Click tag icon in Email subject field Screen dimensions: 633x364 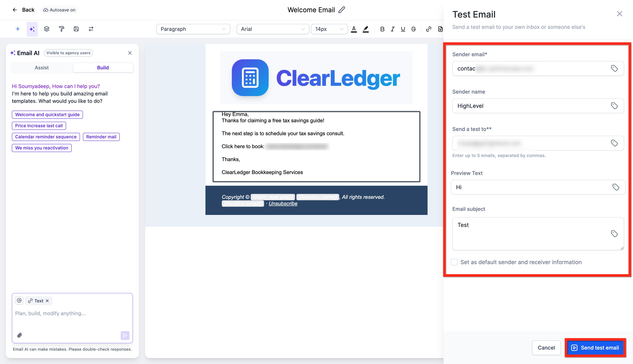[614, 233]
